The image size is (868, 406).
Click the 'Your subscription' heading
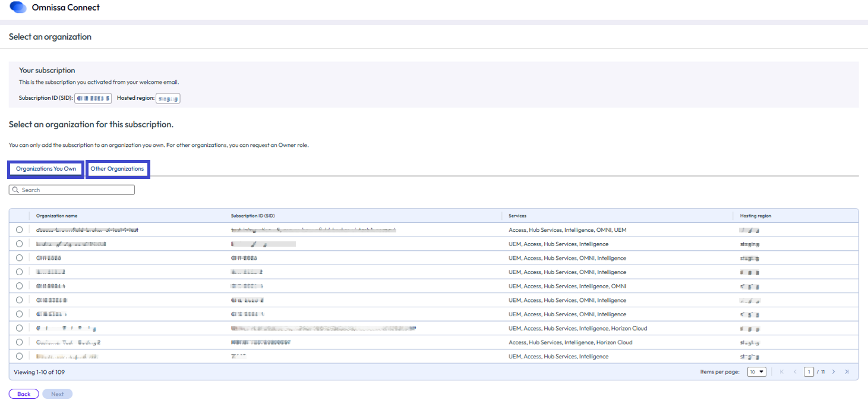[x=47, y=70]
